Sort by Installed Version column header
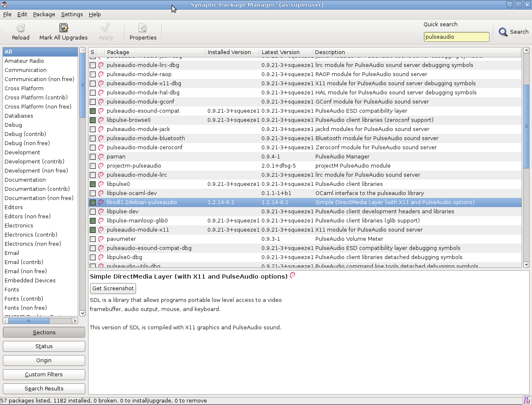This screenshot has width=532, height=405. (232, 52)
